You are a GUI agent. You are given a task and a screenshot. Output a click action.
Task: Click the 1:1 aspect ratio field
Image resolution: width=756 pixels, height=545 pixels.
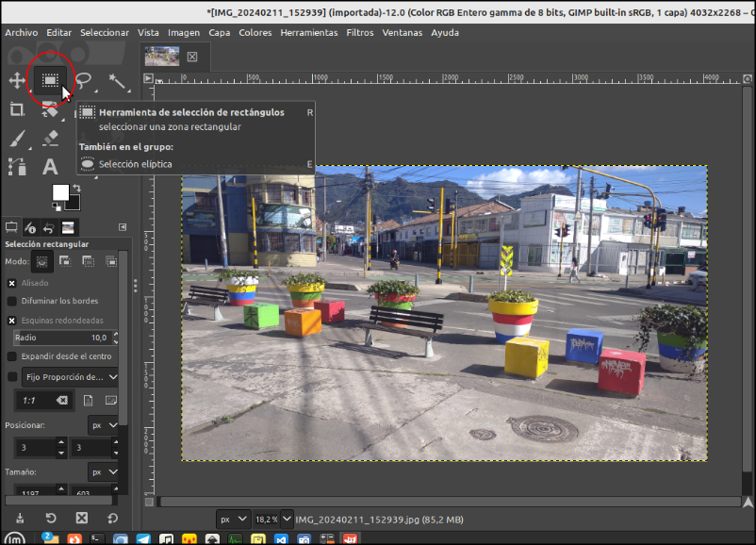[x=36, y=401]
